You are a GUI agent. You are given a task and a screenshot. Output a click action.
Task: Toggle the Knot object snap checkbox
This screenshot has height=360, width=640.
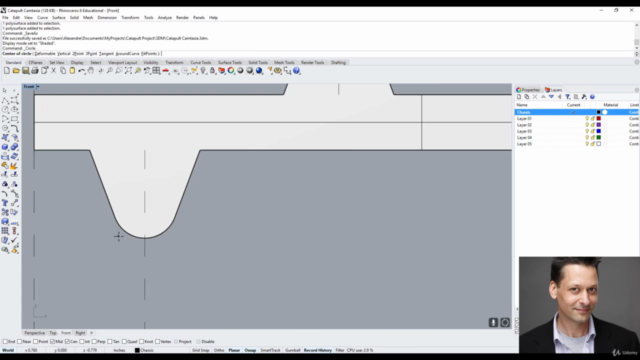click(x=141, y=342)
